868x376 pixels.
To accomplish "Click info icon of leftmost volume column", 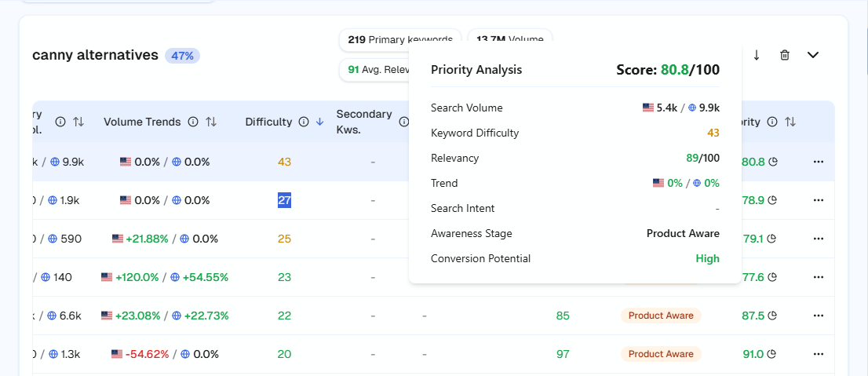I will [60, 122].
